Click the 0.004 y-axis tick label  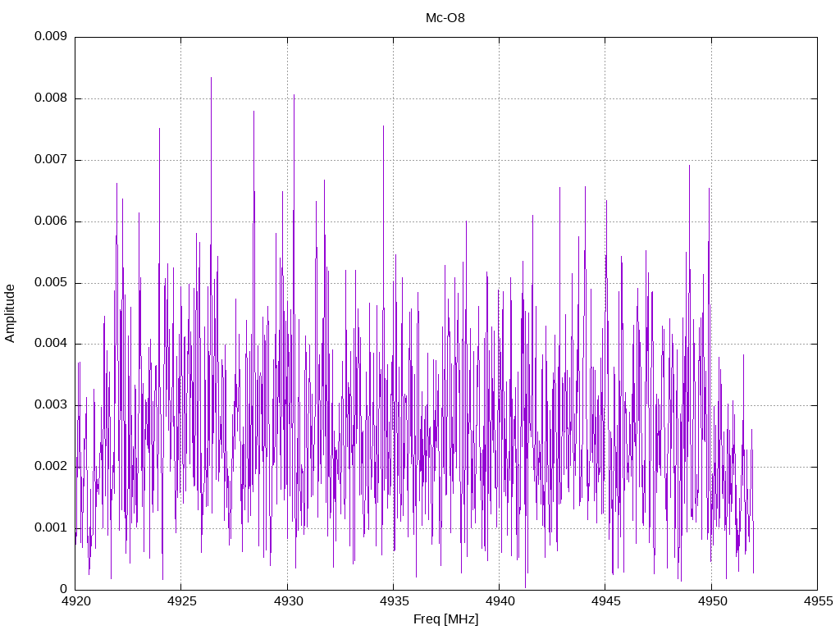[51, 344]
